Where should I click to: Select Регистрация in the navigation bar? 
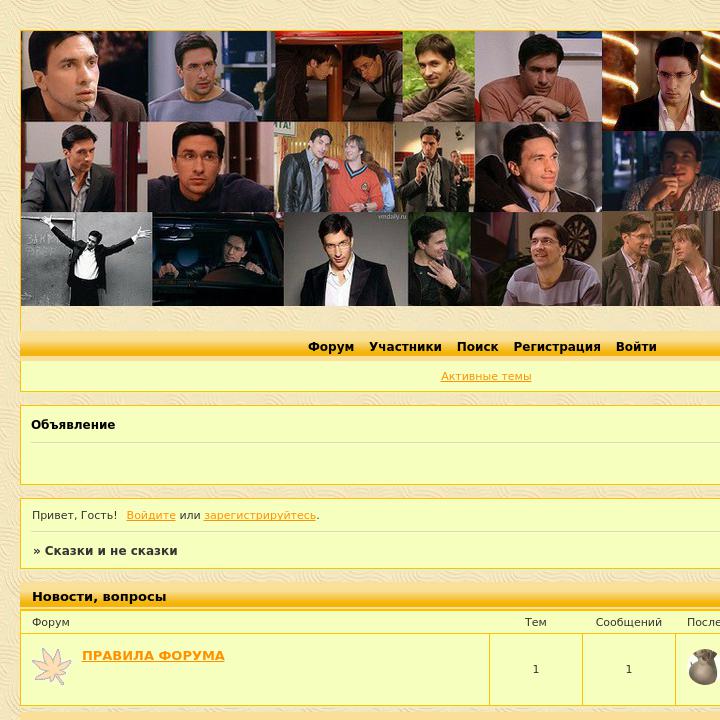coord(557,347)
